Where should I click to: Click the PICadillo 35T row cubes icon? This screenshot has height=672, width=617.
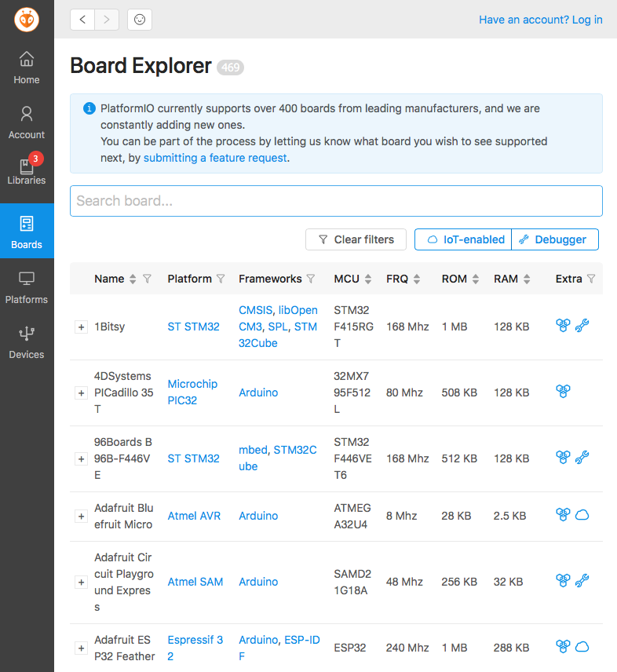tap(563, 391)
